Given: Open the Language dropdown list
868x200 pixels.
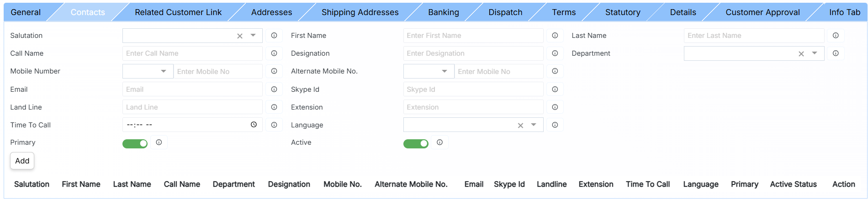Looking at the screenshot, I should (534, 125).
